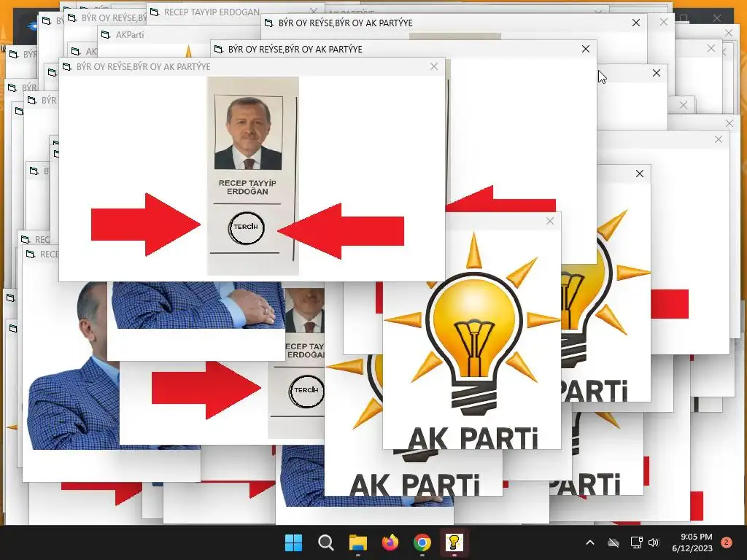Click the AKParti window title text
Screen dimensions: 747x560
click(130, 35)
